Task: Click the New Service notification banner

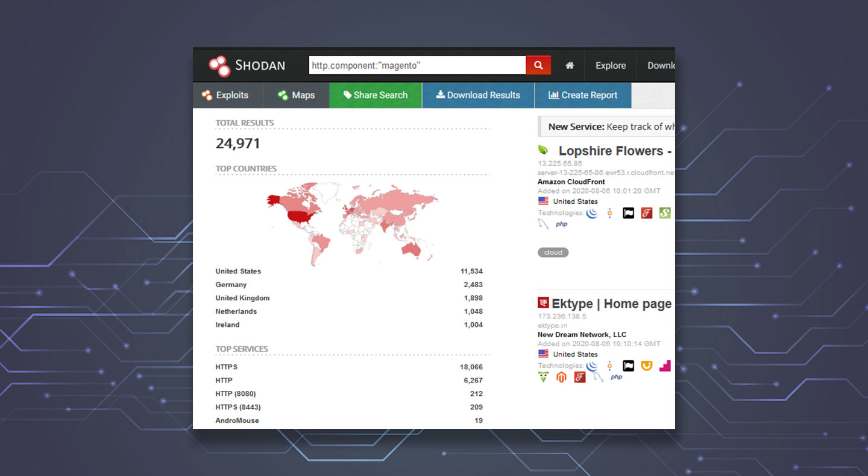Action: click(x=606, y=127)
